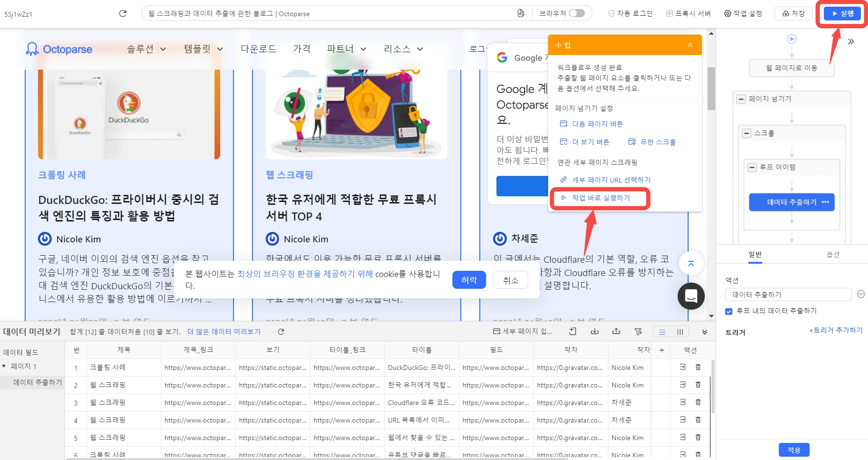Refresh the data preview with the reload icon
868x460 pixels.
281,332
